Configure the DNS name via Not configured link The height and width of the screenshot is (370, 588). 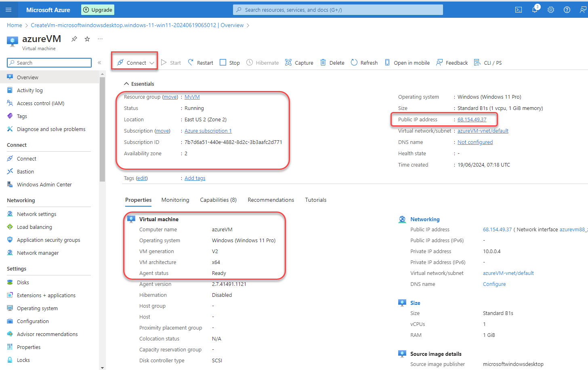pyautogui.click(x=475, y=142)
